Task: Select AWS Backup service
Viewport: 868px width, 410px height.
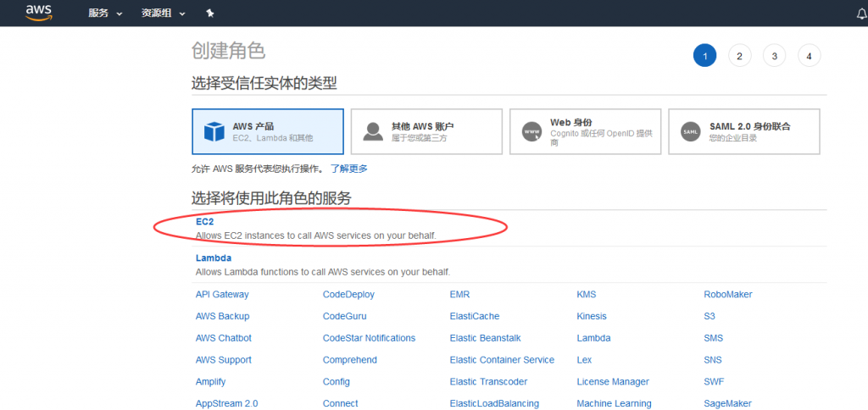Action: [223, 317]
